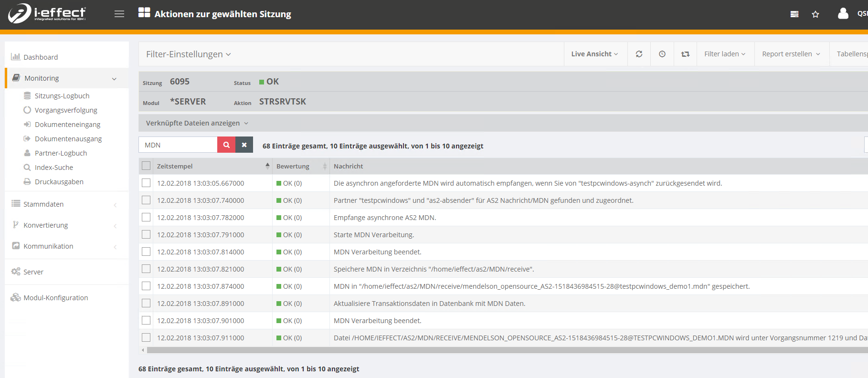Click the horizontal scrollbar under the table

coord(477,350)
